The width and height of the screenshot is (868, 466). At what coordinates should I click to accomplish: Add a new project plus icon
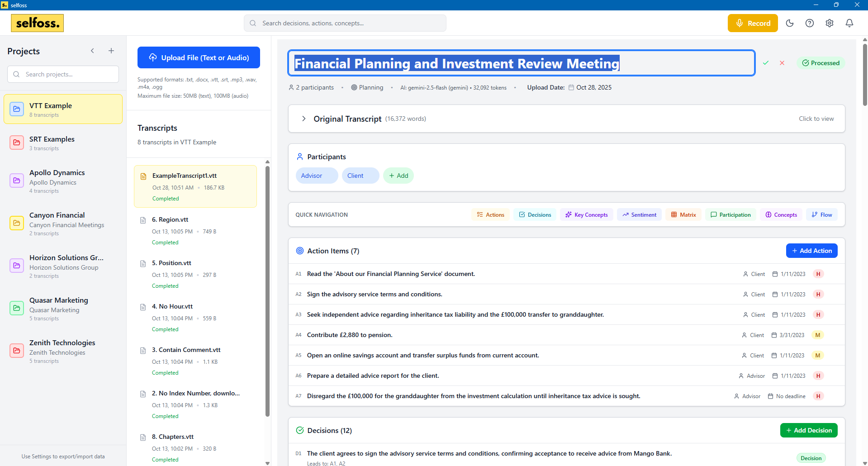(x=111, y=51)
